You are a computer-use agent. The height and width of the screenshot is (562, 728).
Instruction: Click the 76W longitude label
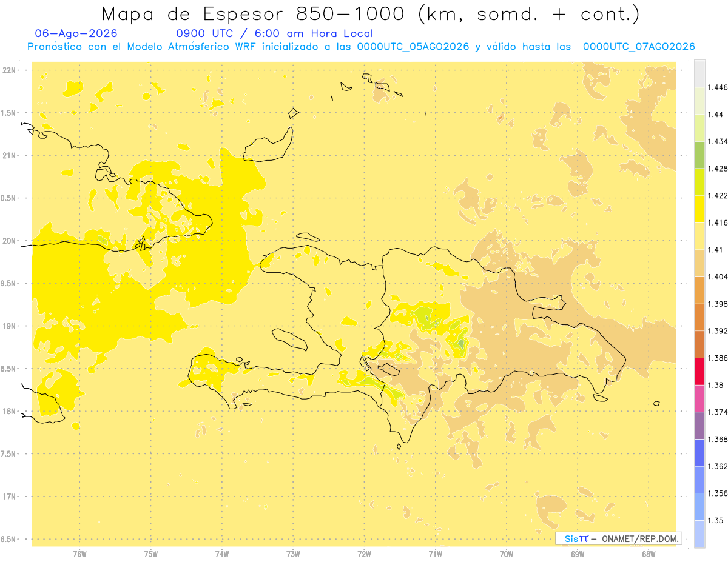(79, 554)
